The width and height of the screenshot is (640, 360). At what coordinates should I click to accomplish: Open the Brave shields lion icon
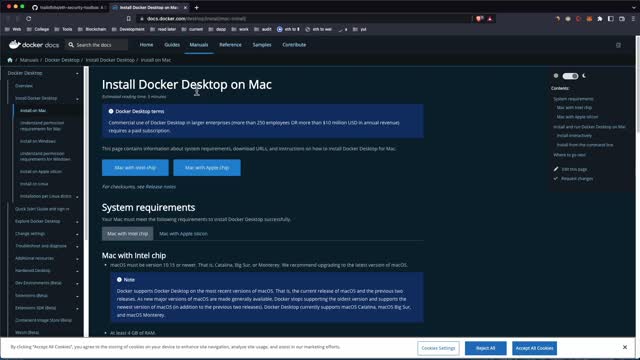pyautogui.click(x=480, y=19)
